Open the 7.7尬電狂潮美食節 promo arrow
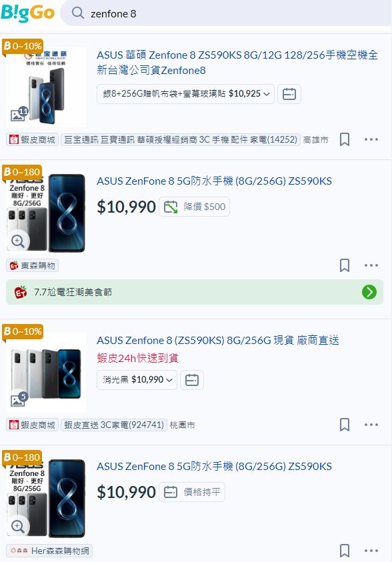Image resolution: width=392 pixels, height=562 pixels. pyautogui.click(x=369, y=292)
